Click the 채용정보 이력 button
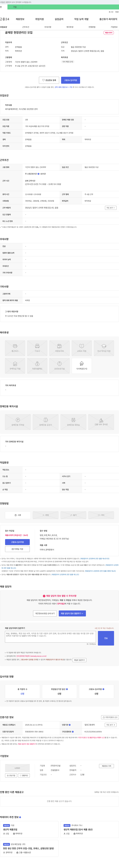Screen dimensions: 119x868 pyautogui.click(x=107, y=766)
